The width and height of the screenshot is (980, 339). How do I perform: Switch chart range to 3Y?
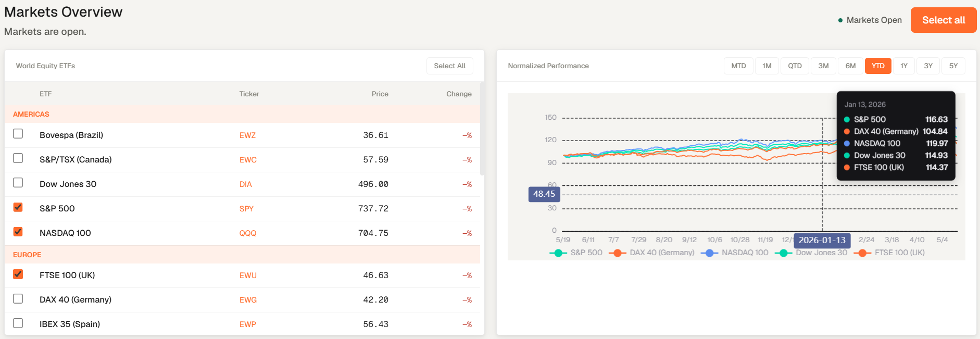point(928,66)
